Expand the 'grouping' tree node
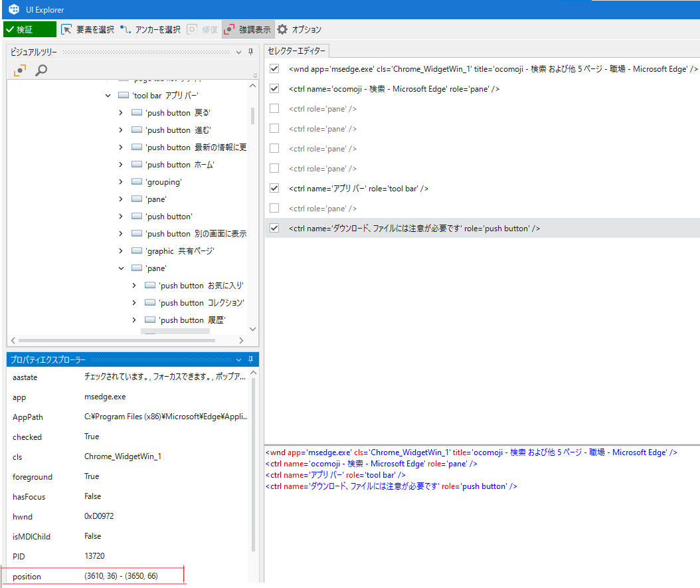The height and width of the screenshot is (588, 700). 121,182
